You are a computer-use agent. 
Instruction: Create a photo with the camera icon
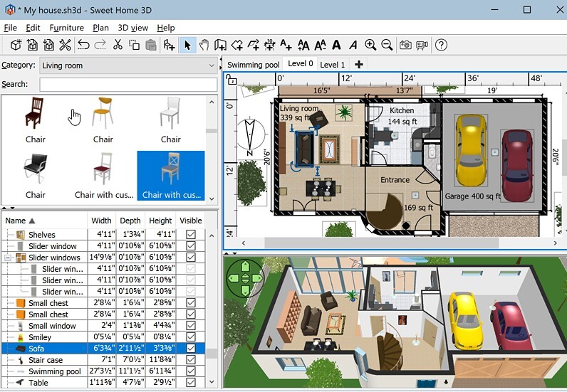tap(405, 45)
